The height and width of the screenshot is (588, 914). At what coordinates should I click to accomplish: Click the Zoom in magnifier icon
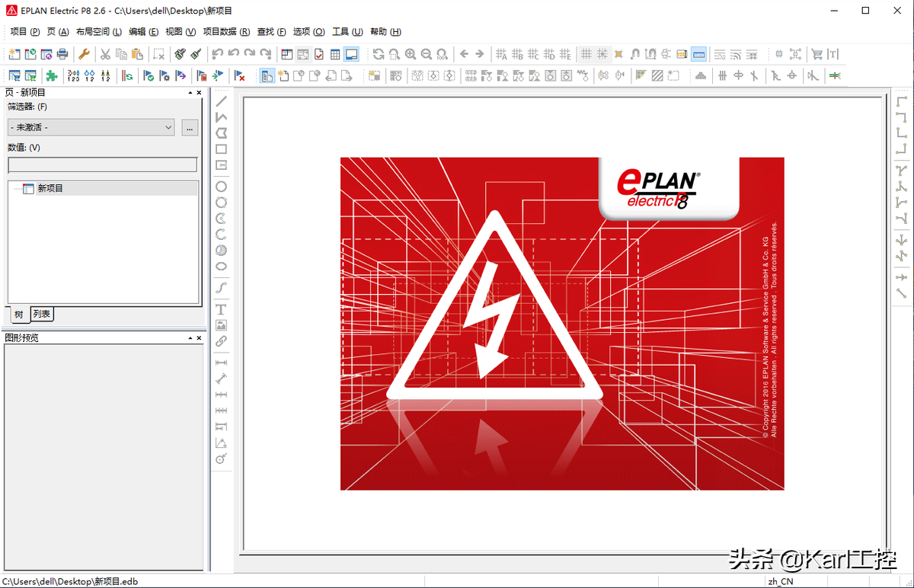411,54
